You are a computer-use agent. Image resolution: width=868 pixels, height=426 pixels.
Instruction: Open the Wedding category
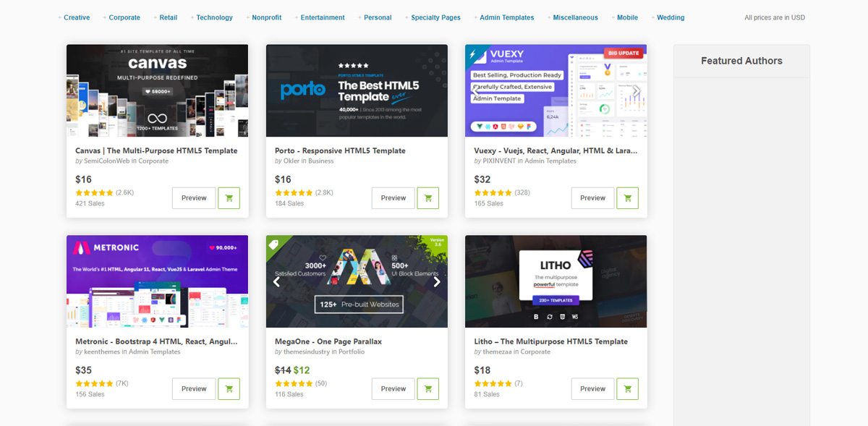point(671,17)
